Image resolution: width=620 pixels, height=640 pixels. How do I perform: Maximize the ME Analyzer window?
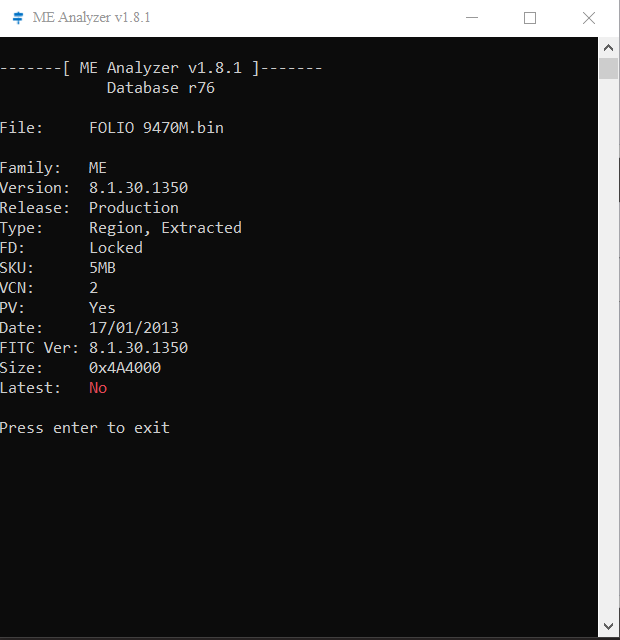[530, 18]
